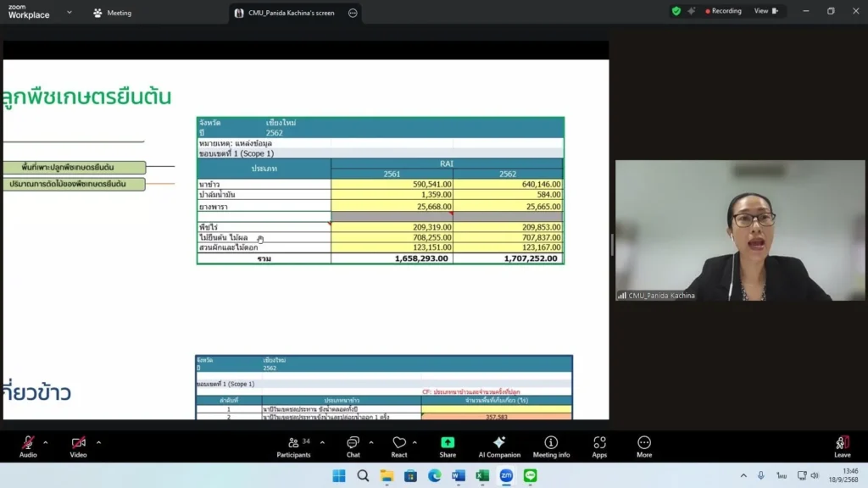
Task: Click the green Share button
Action: click(x=448, y=446)
